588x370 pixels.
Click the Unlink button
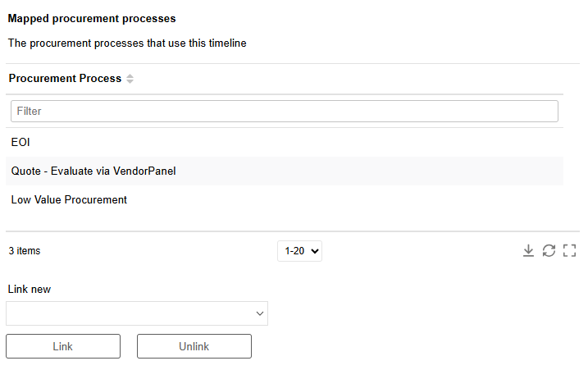[194, 346]
